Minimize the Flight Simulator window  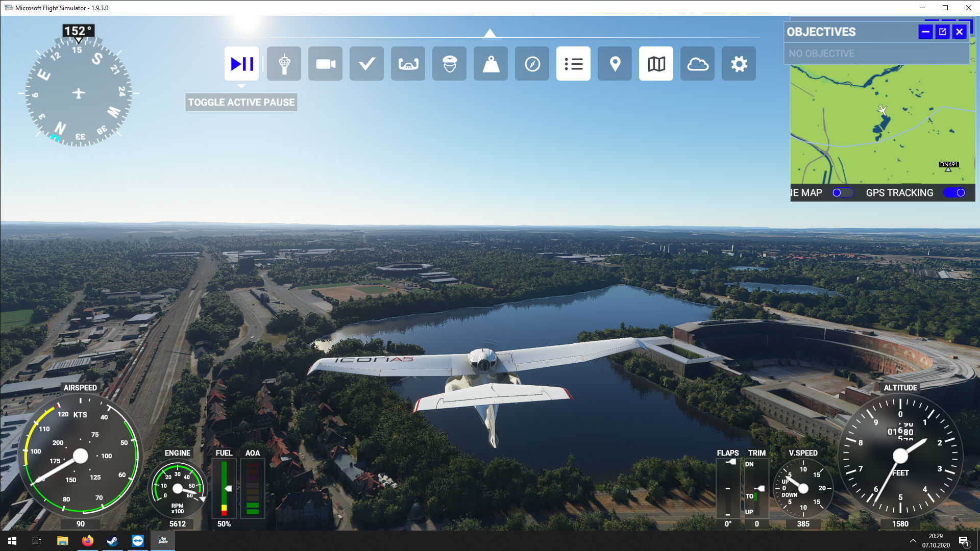pos(922,8)
